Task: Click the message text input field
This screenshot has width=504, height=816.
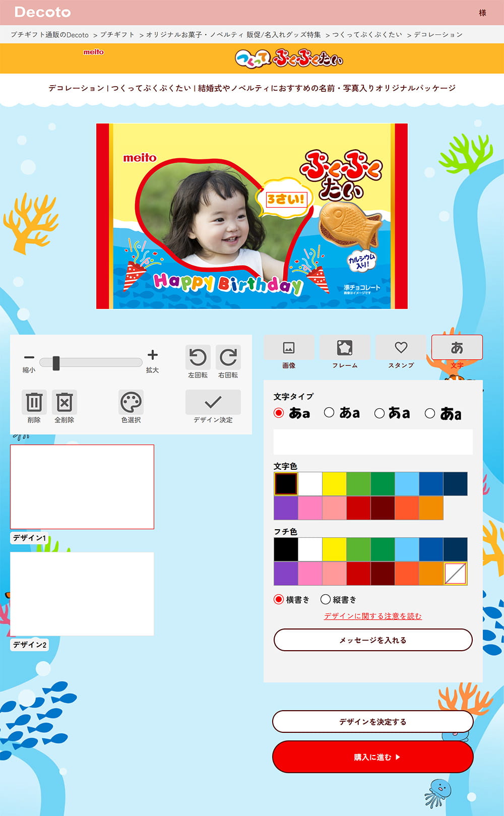Action: pyautogui.click(x=373, y=442)
